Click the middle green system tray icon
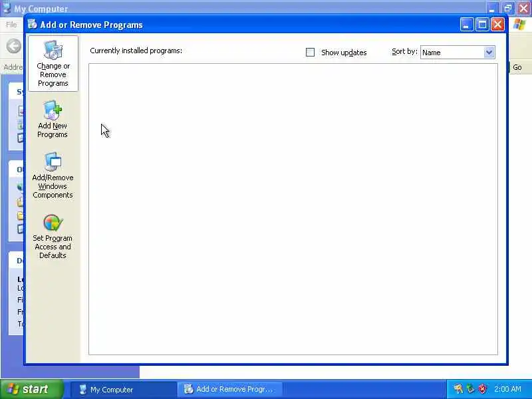Screen dimensions: 532x399 [470, 389]
